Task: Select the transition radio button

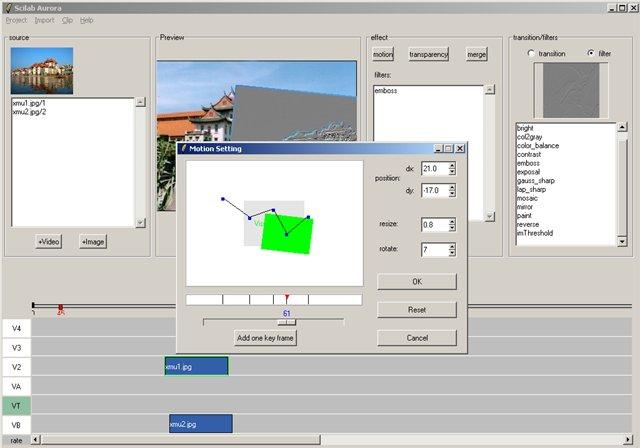Action: click(531, 53)
